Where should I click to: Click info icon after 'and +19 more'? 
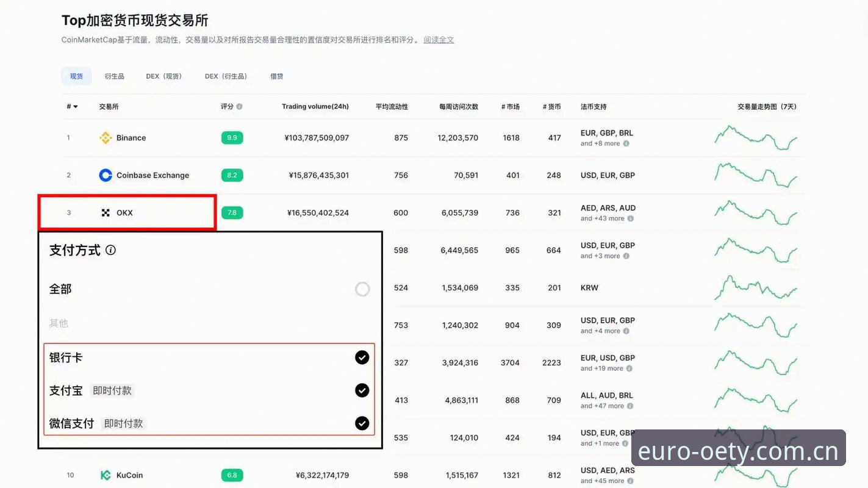(629, 368)
